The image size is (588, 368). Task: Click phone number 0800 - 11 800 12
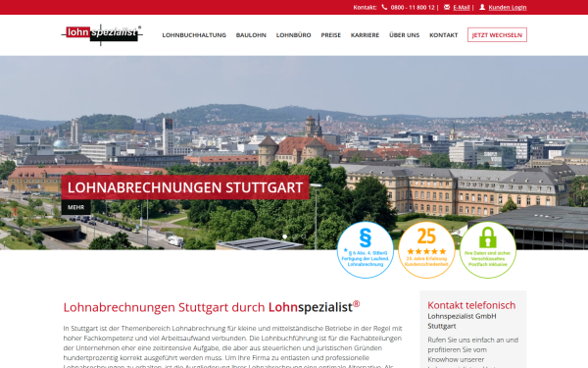(413, 8)
